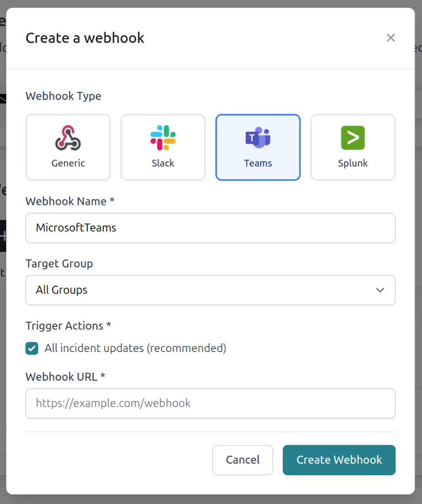Expand the All Groups selection list
The image size is (422, 504).
(x=211, y=290)
